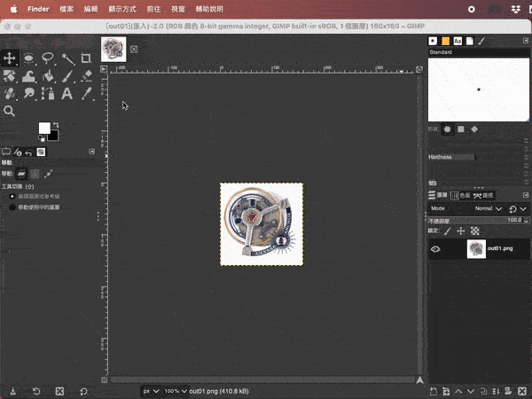
Task: Open the Patterns tab
Action: click(445, 41)
